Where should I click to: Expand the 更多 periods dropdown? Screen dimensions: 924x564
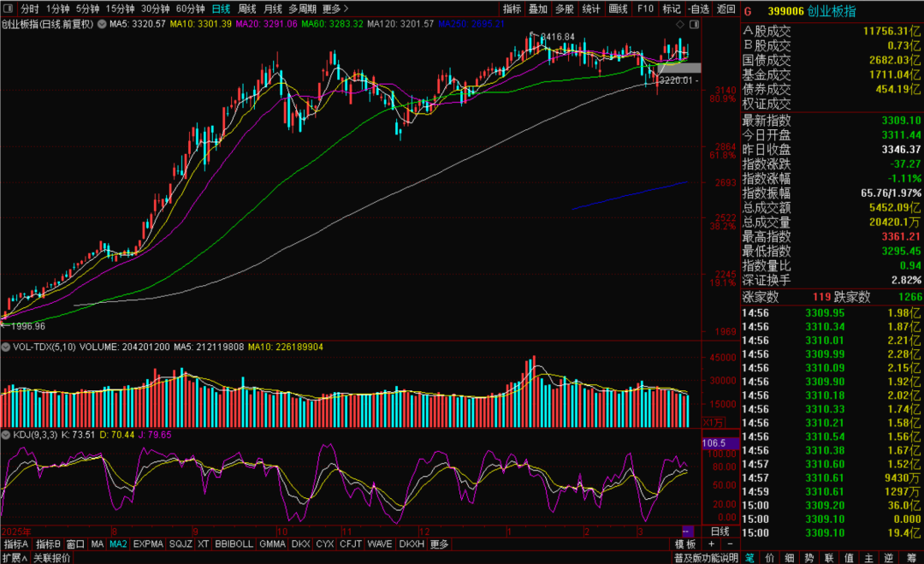(335, 9)
